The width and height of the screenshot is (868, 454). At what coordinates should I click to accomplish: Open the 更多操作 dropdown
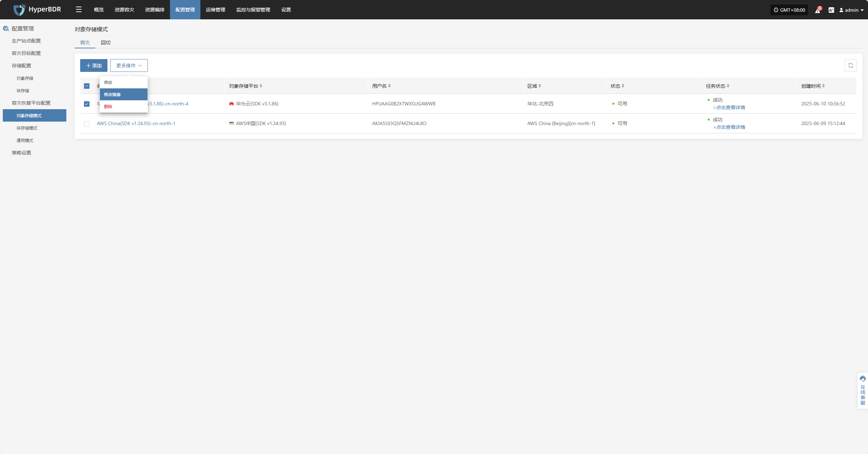pos(129,65)
